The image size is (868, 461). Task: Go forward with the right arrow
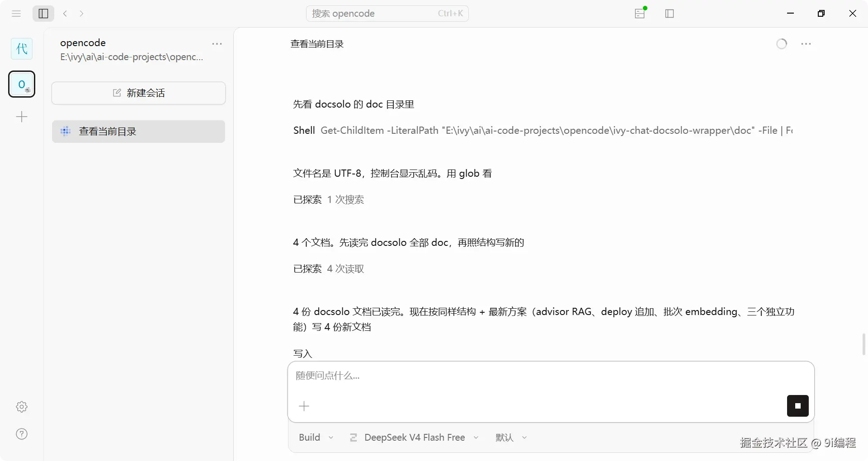[81, 14]
